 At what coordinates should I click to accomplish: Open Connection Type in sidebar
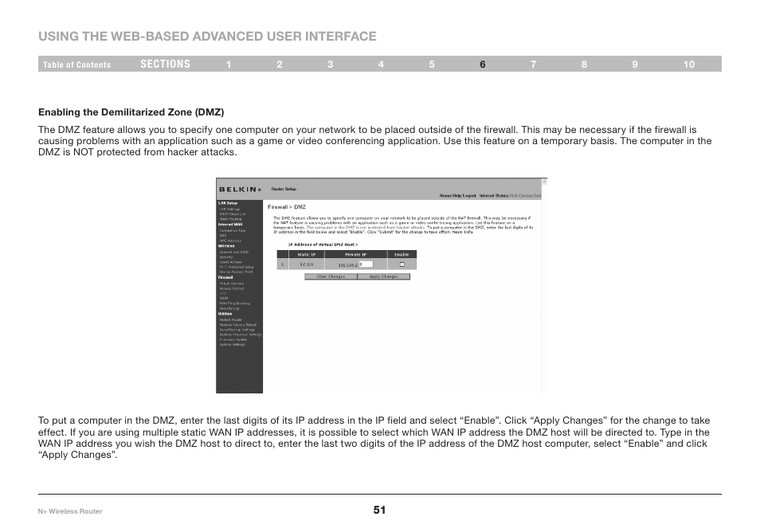232,231
